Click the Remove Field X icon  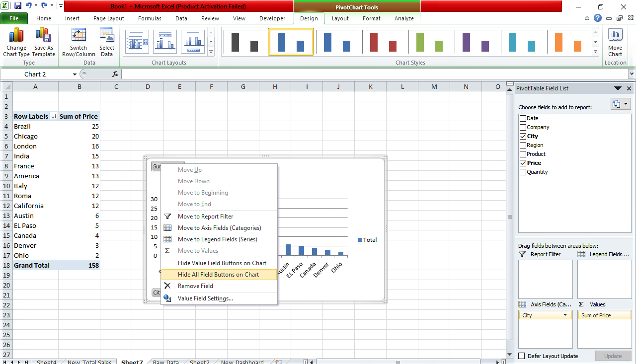coord(167,286)
